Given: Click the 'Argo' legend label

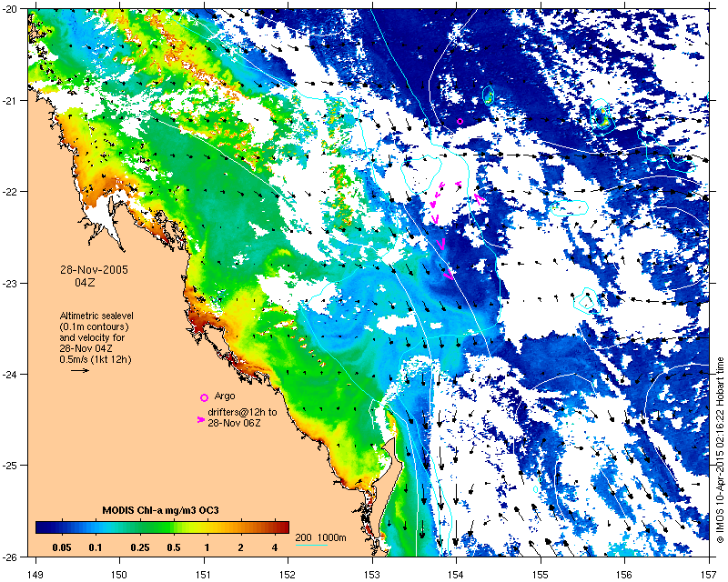Looking at the screenshot, I should 225,396.
